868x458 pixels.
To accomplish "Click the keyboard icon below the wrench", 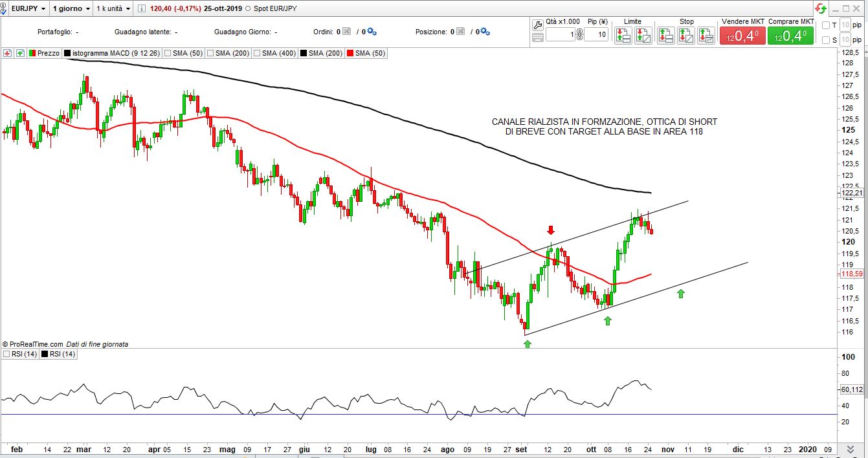I will click(x=537, y=38).
